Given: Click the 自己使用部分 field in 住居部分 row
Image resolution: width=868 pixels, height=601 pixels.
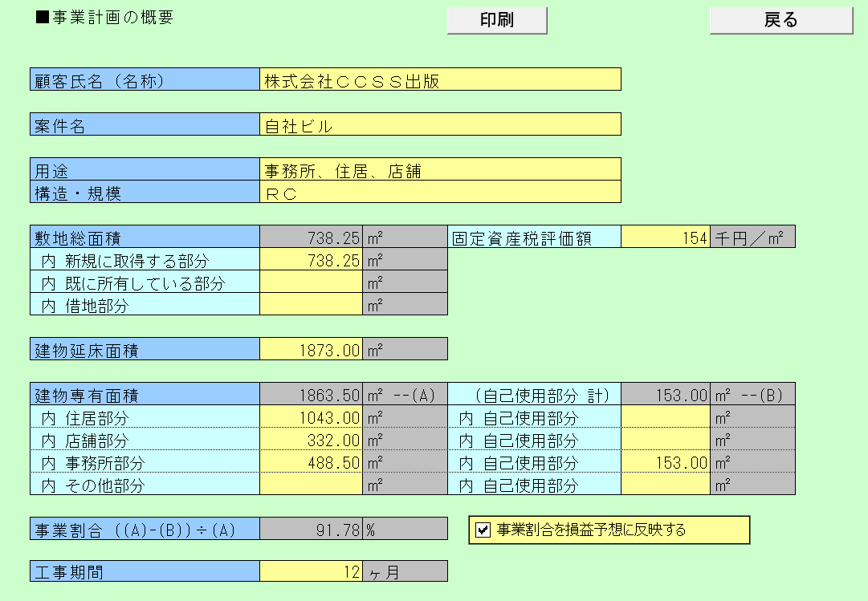Looking at the screenshot, I should point(666,417).
